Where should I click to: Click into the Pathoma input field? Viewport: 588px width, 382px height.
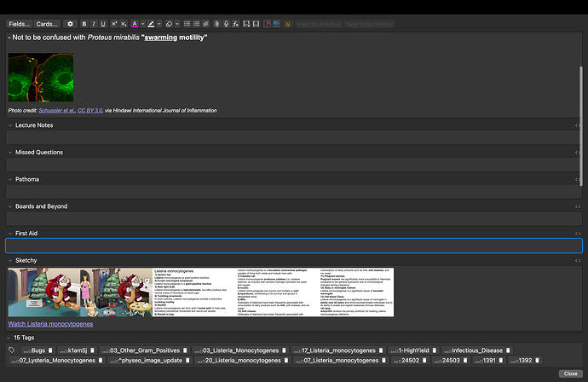pyautogui.click(x=294, y=192)
